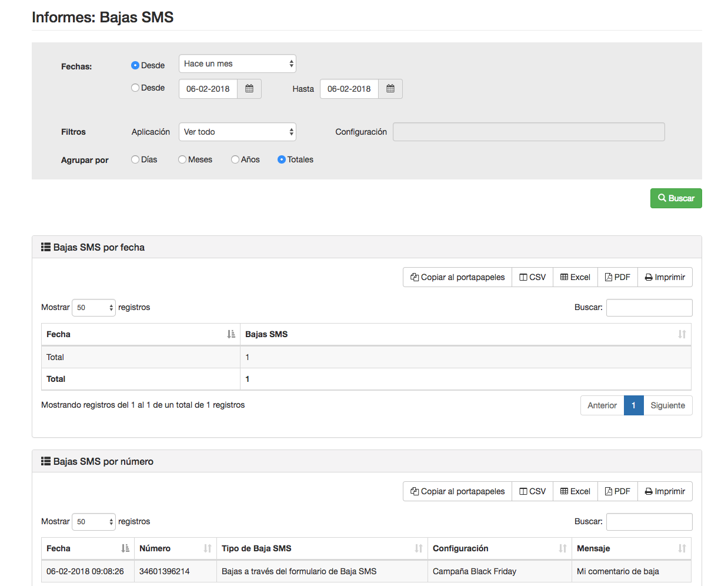Viewport: 728px width, 586px height.
Task: Select the Días grouping radio button
Action: [x=135, y=159]
